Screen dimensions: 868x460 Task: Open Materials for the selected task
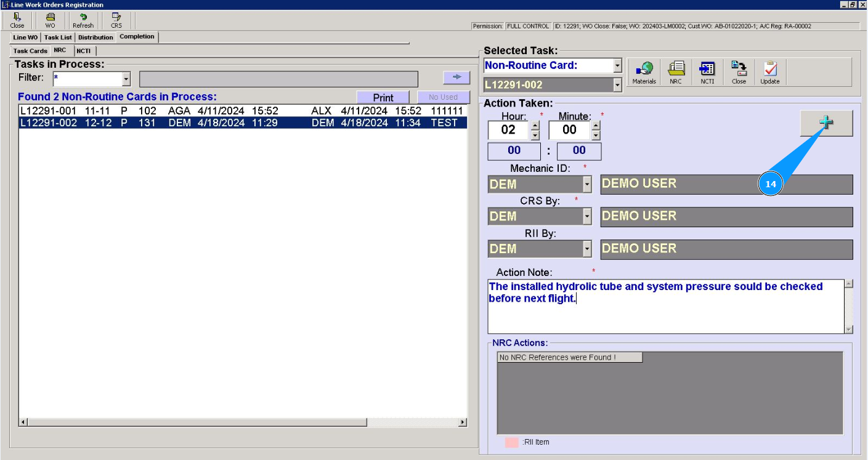coord(644,73)
